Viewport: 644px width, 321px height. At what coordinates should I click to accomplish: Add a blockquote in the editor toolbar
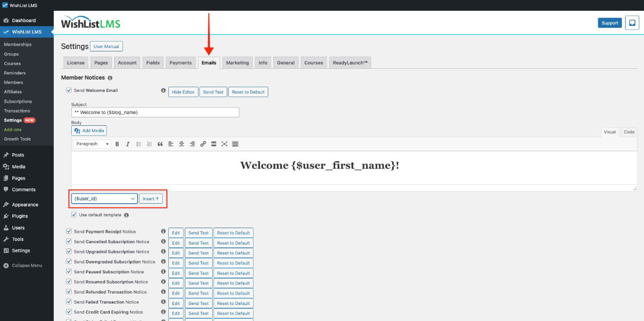coord(160,144)
